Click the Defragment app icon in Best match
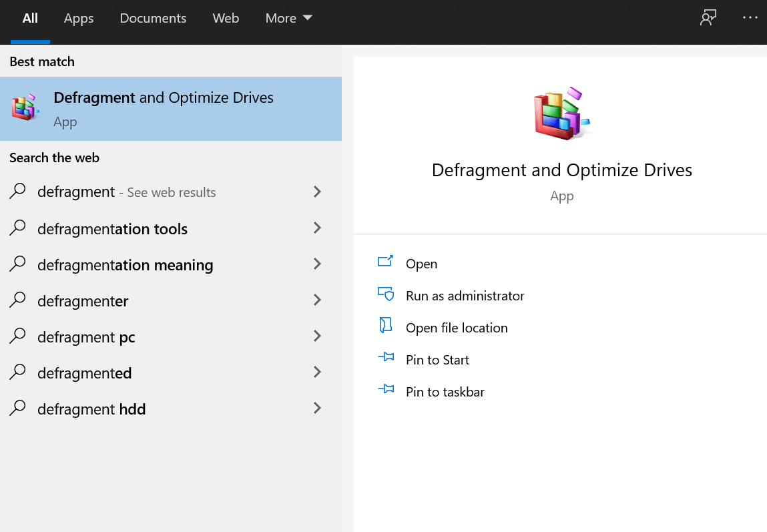Image resolution: width=767 pixels, height=532 pixels. point(25,107)
